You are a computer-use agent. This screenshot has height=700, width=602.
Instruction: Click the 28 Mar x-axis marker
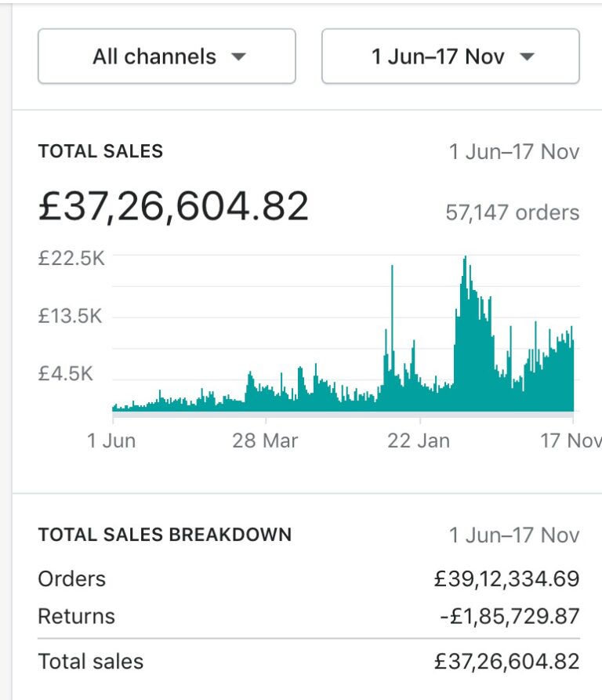(265, 440)
